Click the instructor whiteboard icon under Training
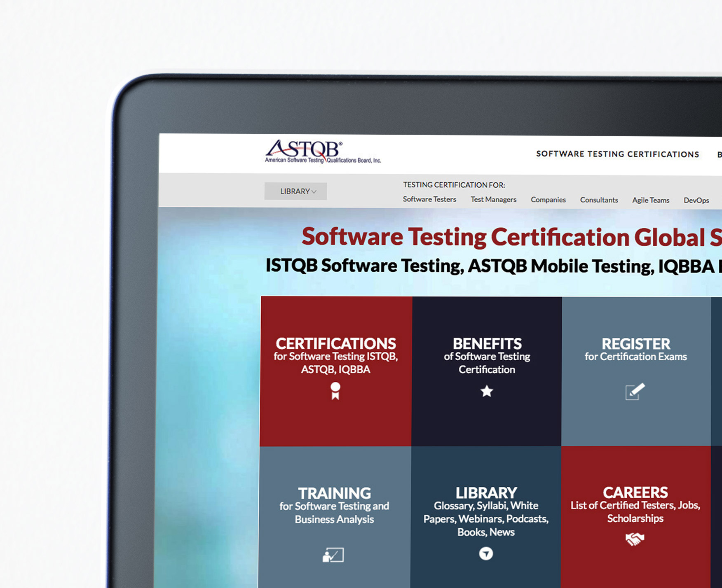This screenshot has width=722, height=588. point(333,555)
